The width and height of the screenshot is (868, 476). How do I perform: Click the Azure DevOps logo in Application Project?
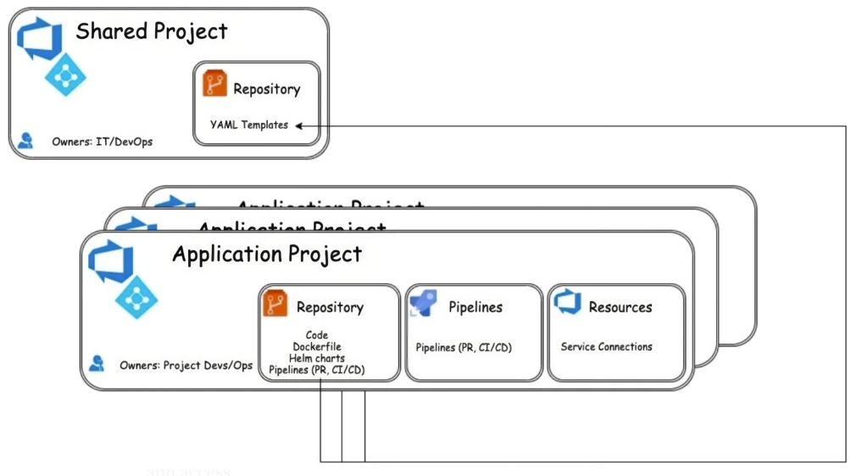click(x=111, y=261)
